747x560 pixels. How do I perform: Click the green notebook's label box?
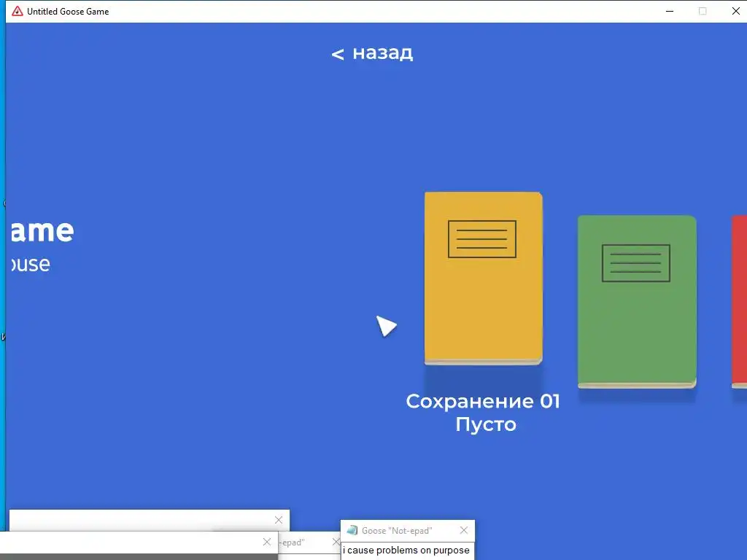635,263
